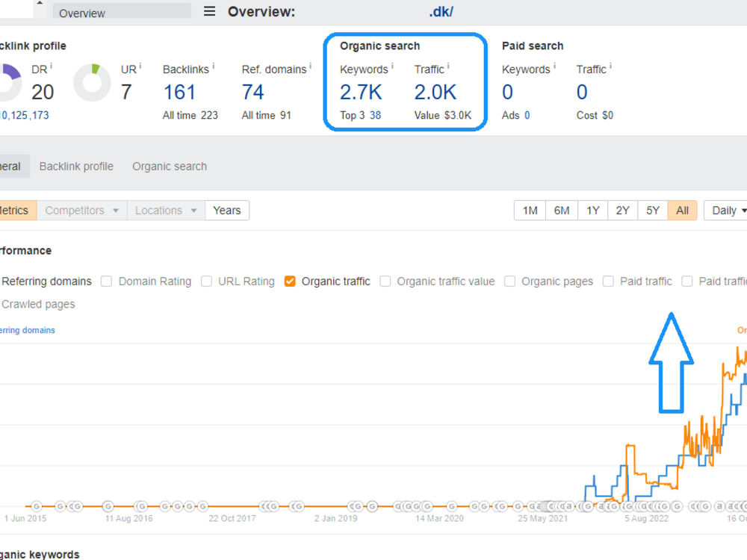
Task: Click Paid search Keywords info icon
Action: tap(554, 66)
